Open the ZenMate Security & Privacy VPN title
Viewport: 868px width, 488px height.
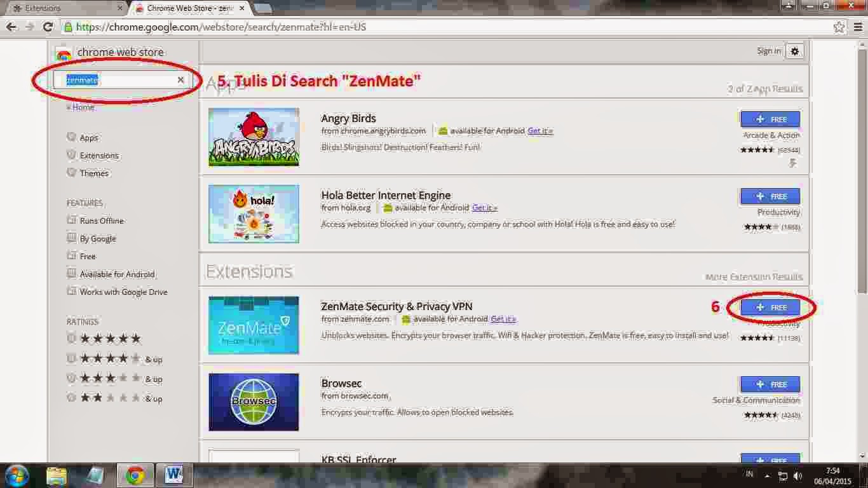[x=397, y=306]
